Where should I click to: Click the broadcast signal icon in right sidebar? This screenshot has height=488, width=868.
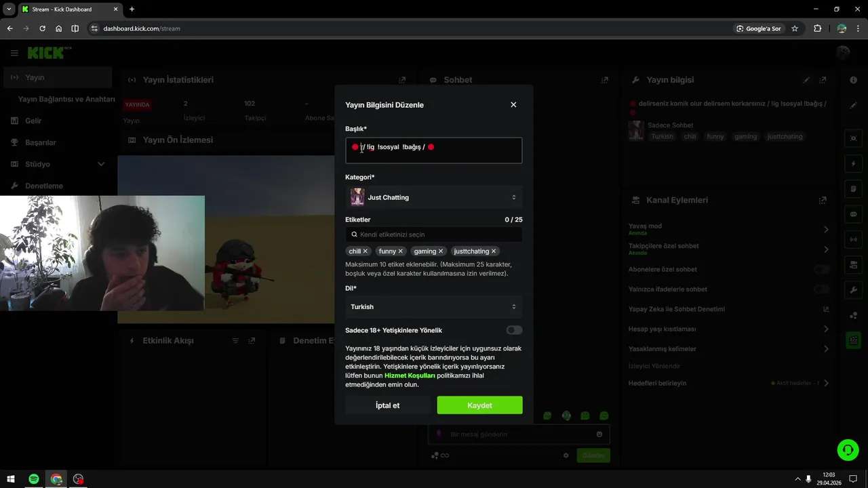pos(854,239)
